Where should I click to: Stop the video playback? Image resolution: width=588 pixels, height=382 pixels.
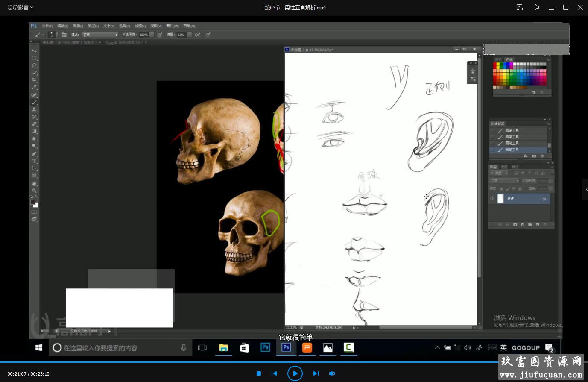pyautogui.click(x=258, y=373)
